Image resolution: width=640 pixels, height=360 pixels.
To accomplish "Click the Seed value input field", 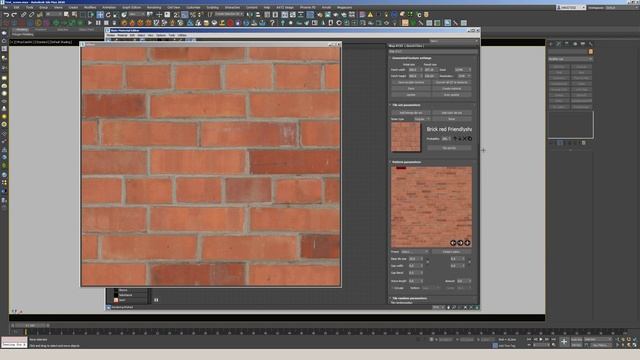I will point(463,70).
